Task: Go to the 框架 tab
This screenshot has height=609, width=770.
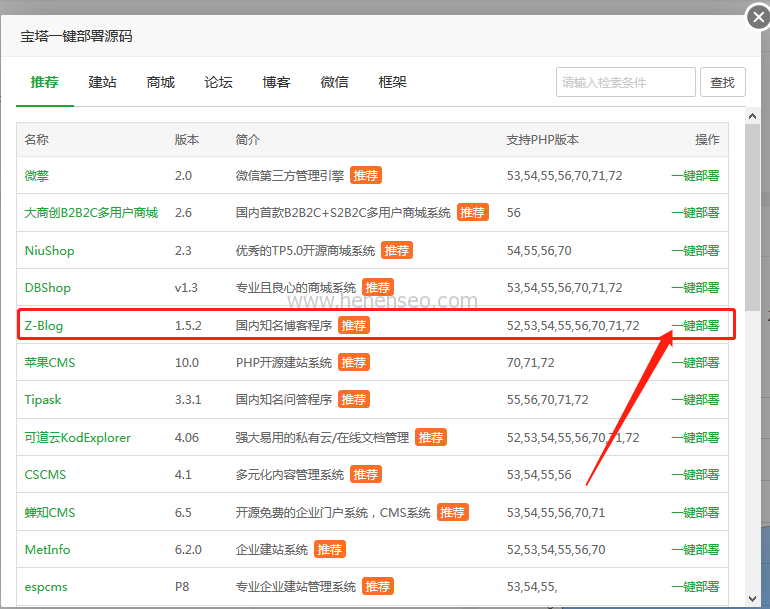Action: (x=392, y=82)
